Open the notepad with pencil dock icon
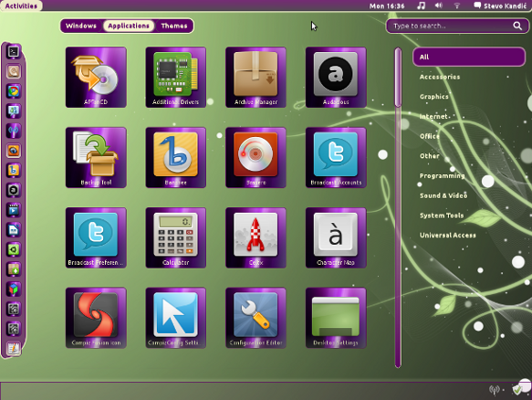The width and height of the screenshot is (532, 400). pyautogui.click(x=14, y=348)
